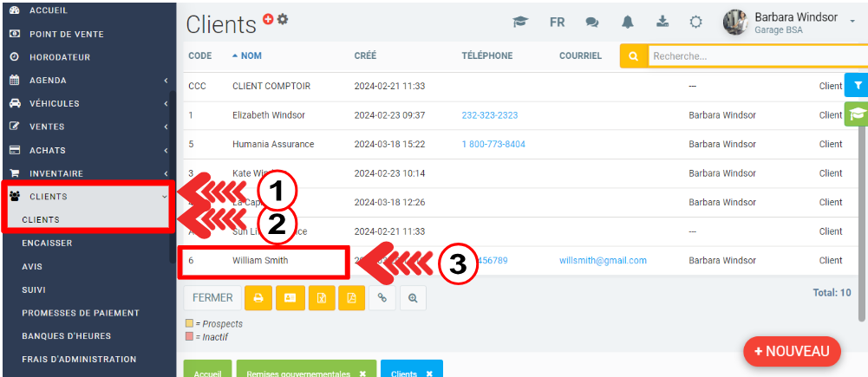Click the magnifier zoom icon button
This screenshot has height=377, width=868.
413,298
